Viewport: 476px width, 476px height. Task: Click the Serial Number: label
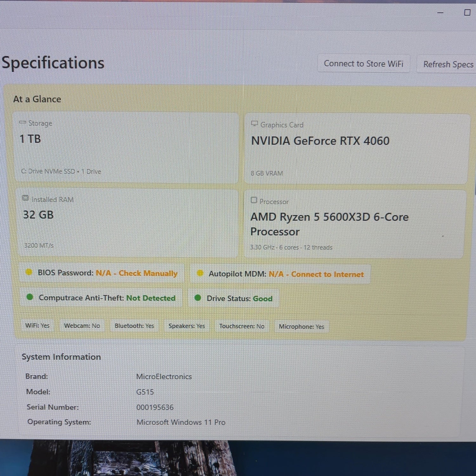(x=53, y=407)
